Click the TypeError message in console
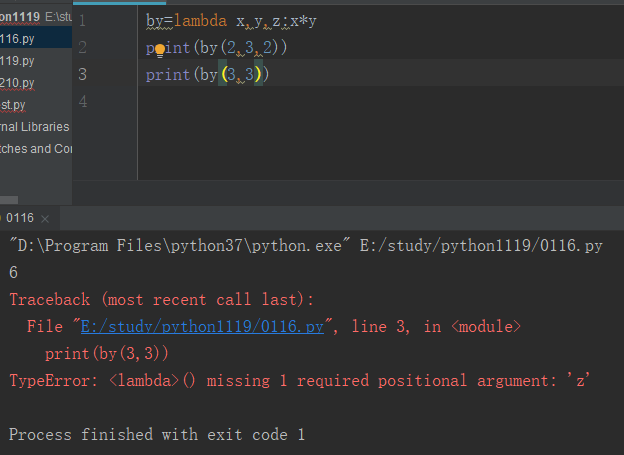The height and width of the screenshot is (455, 624). (x=300, y=381)
